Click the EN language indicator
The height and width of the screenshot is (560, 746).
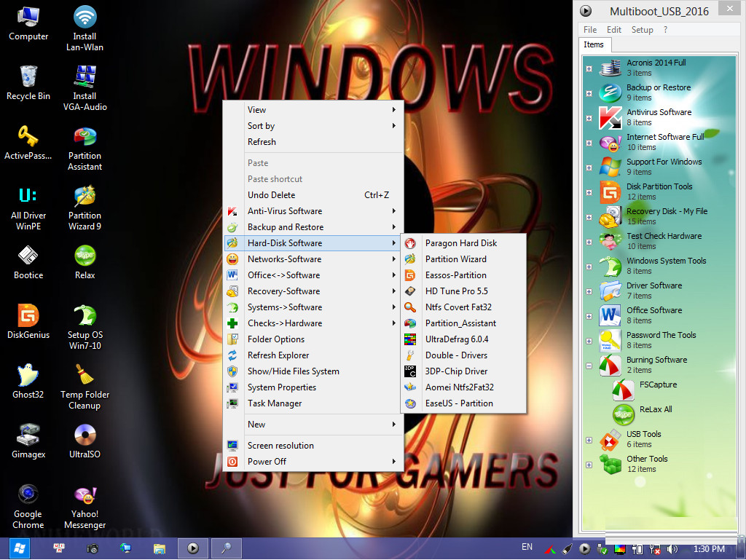click(x=527, y=547)
